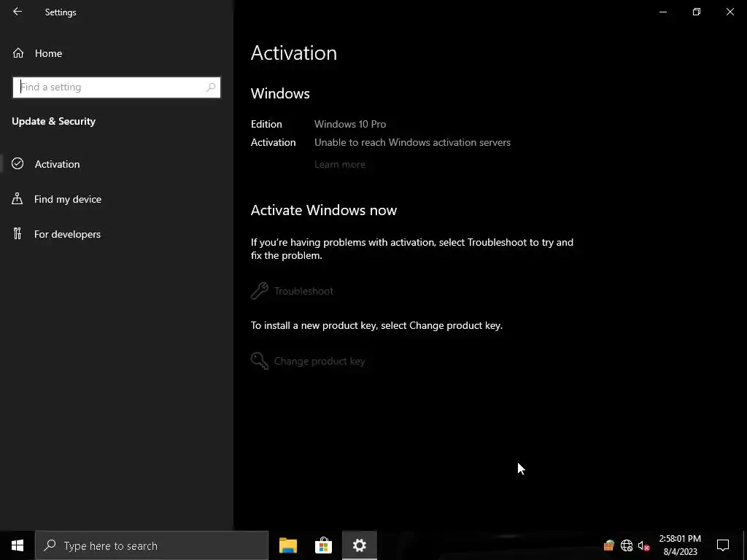The height and width of the screenshot is (560, 747).
Task: Open the firewall tray icon
Action: [608, 545]
